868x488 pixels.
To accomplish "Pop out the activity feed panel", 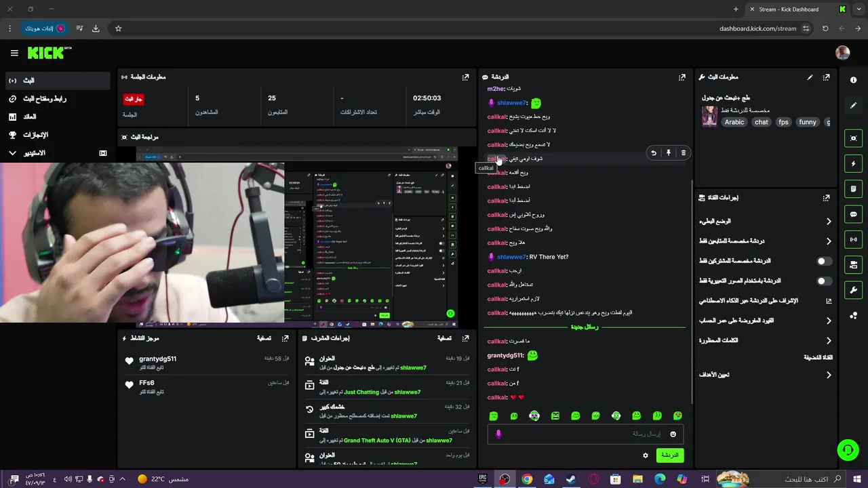I will click(x=285, y=338).
